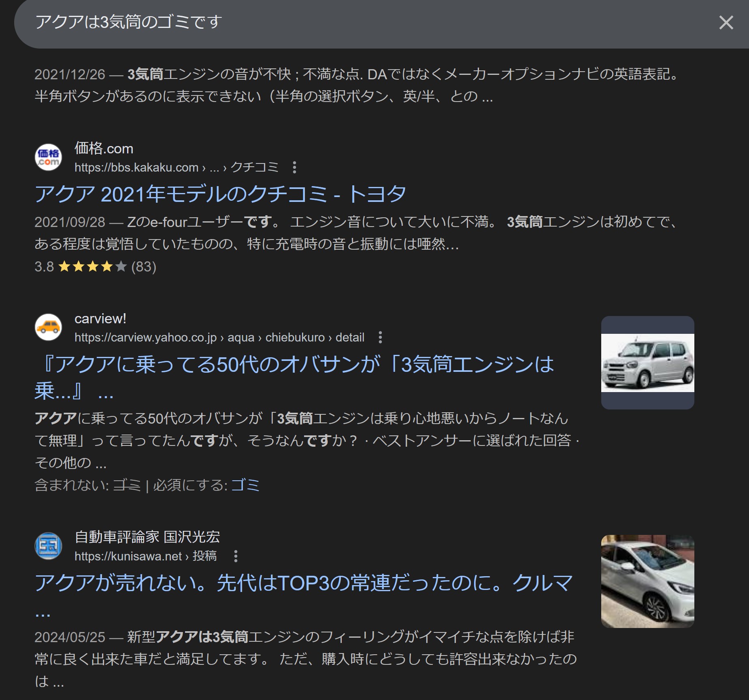Click the 自動車評論家 国沢光宏 site name

(x=147, y=537)
